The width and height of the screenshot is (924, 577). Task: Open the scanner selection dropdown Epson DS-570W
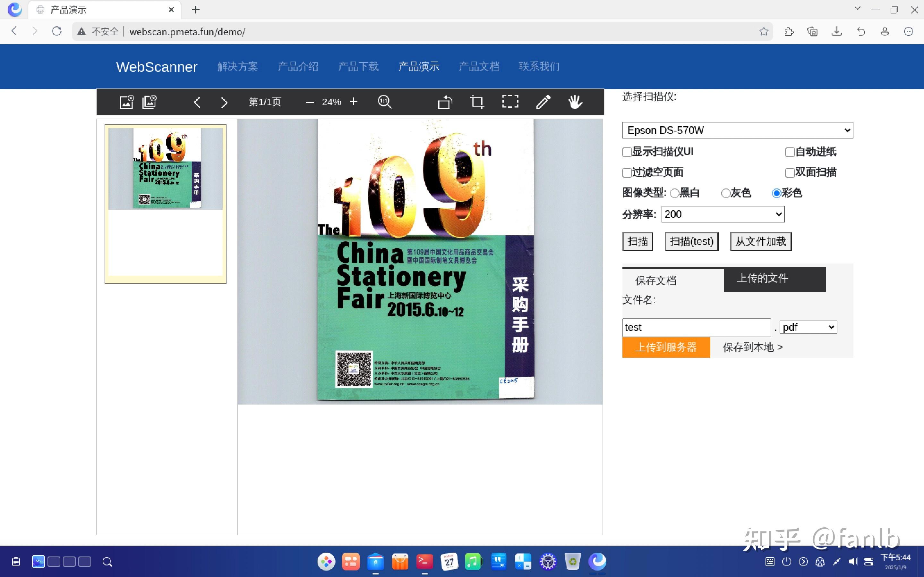[737, 130]
